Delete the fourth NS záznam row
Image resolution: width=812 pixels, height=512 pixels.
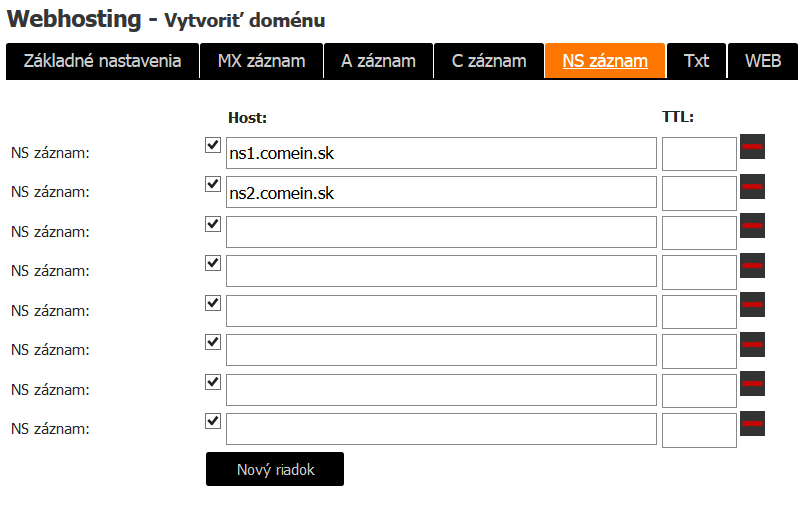coord(752,266)
